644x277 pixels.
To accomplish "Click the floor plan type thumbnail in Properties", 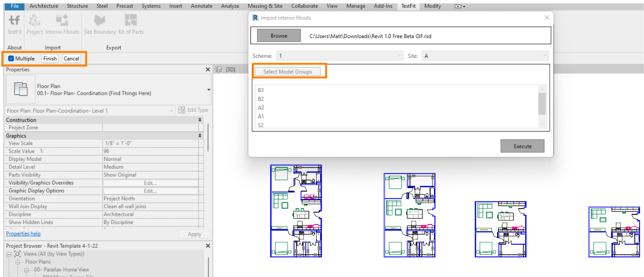I will (x=21, y=89).
